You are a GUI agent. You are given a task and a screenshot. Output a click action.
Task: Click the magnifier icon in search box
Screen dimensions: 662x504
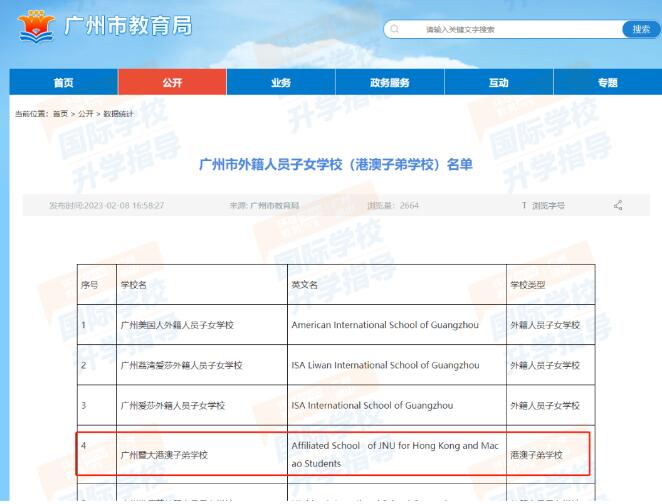[x=395, y=29]
